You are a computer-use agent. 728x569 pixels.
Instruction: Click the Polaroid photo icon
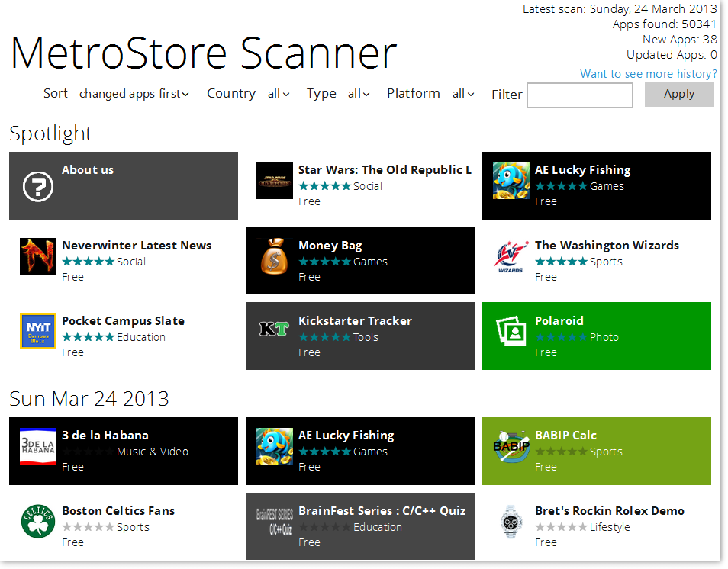(x=511, y=331)
